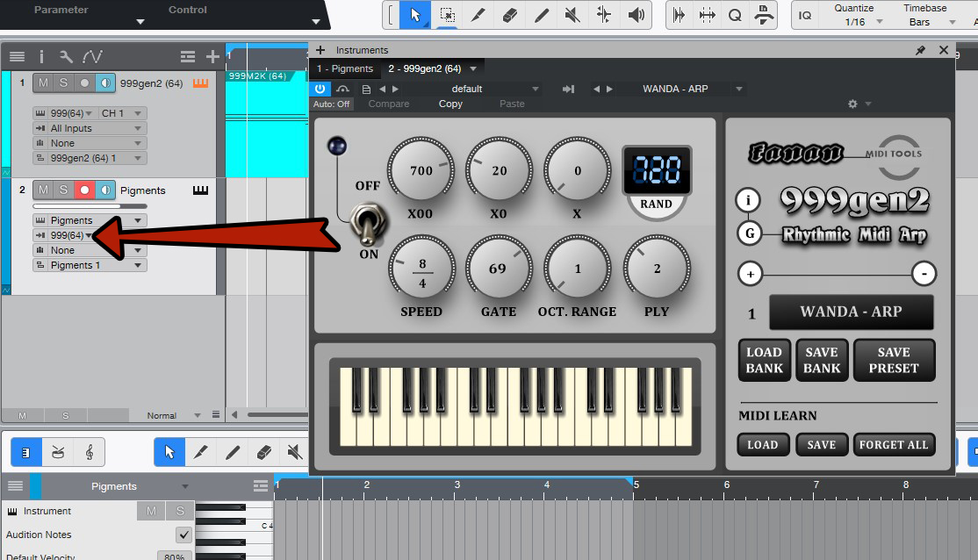Switch to the 1 - Pigments tab
The height and width of the screenshot is (560, 978).
pos(345,68)
